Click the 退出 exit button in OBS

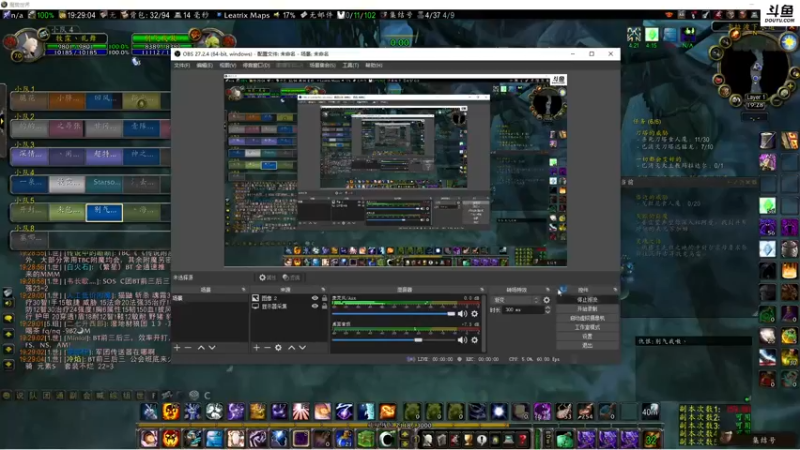[x=587, y=345]
